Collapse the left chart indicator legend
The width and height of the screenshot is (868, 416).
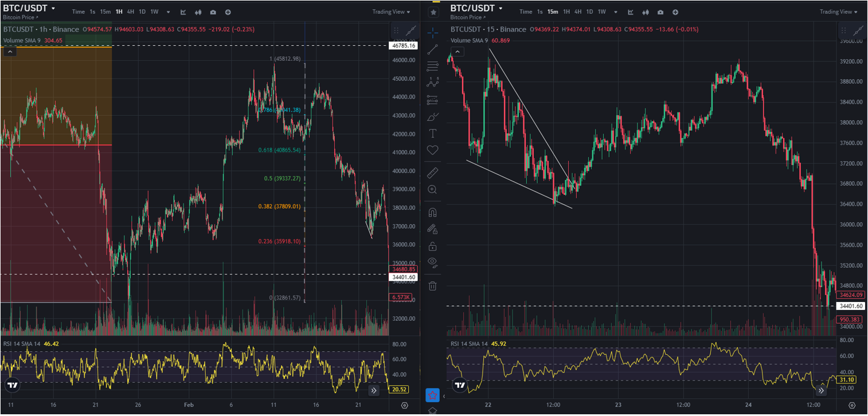[x=10, y=52]
